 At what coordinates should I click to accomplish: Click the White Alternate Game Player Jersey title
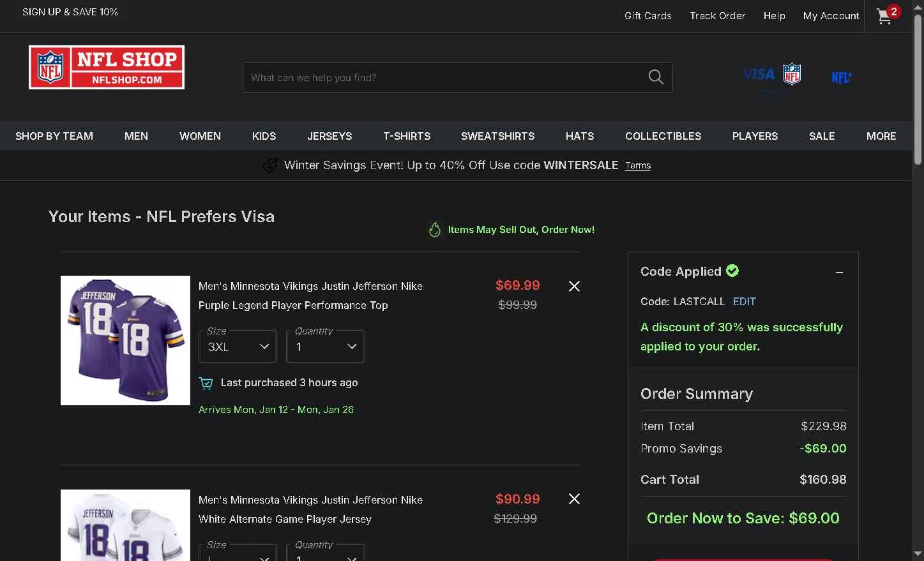click(310, 509)
